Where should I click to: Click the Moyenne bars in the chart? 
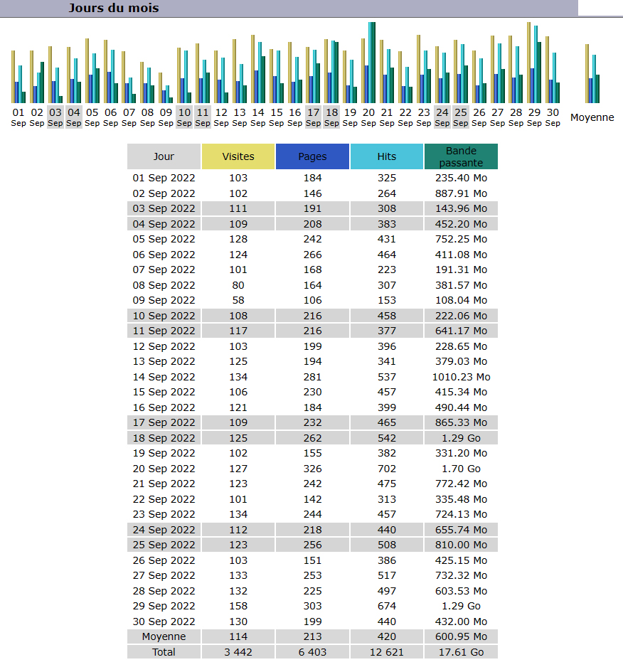click(x=592, y=73)
